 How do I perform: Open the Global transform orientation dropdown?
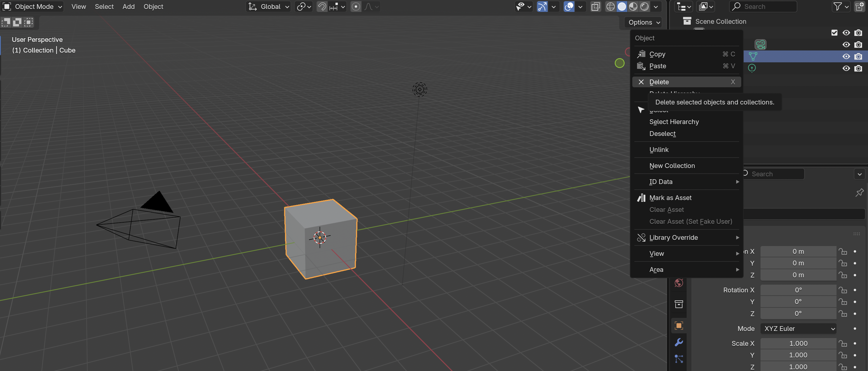(269, 7)
